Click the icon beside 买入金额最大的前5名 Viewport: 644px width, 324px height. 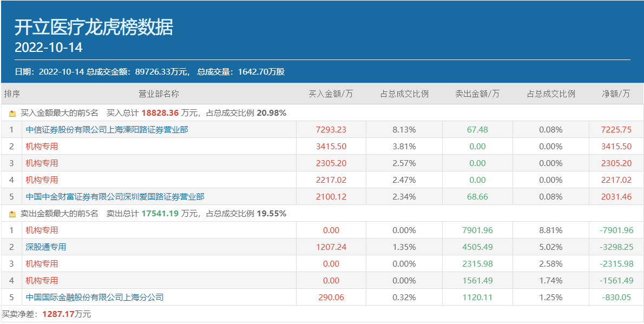click(12, 114)
